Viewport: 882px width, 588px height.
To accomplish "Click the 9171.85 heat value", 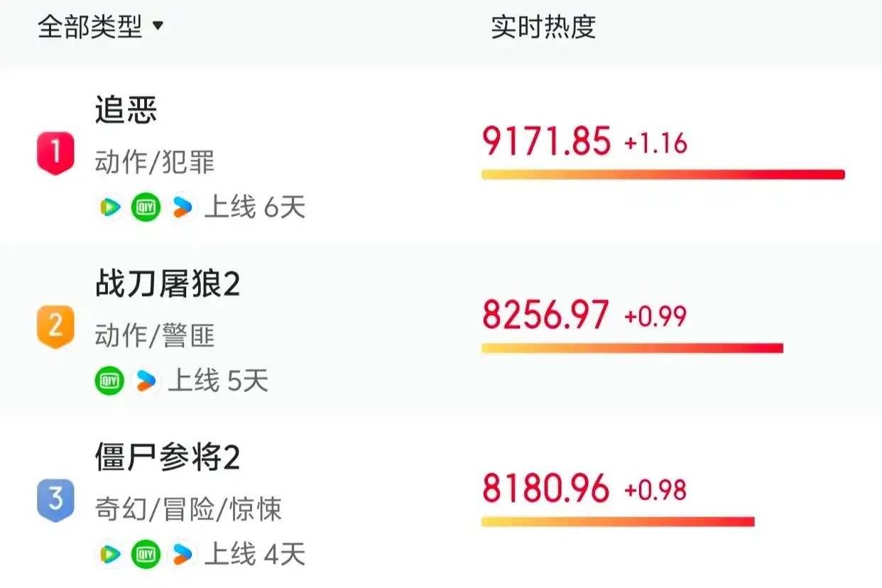I will 546,141.
